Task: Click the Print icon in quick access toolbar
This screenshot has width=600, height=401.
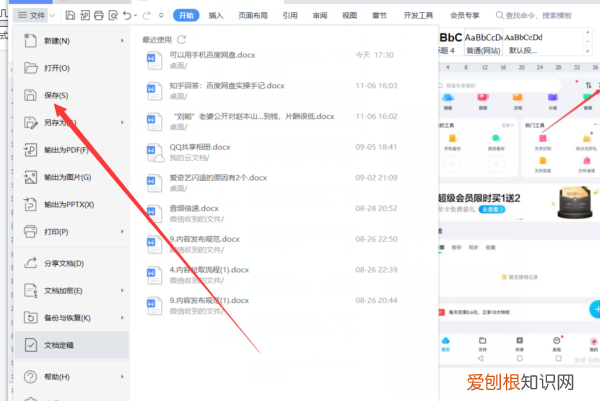Action: coord(99,15)
